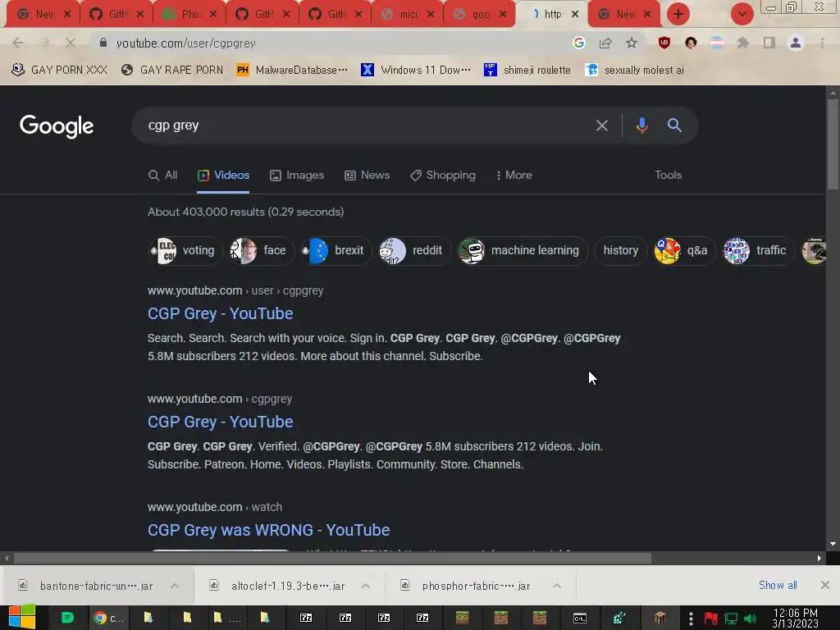Filter by the 'brexit' chip
The height and width of the screenshot is (630, 840).
click(x=336, y=250)
